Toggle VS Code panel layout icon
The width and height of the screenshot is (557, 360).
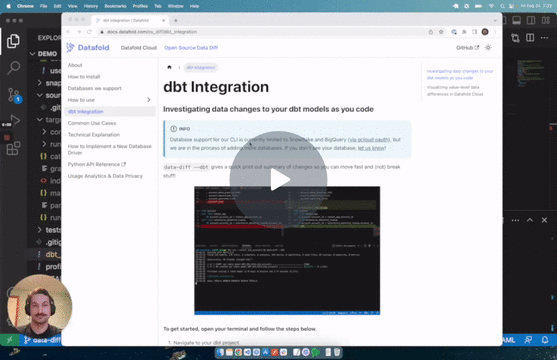517,20
